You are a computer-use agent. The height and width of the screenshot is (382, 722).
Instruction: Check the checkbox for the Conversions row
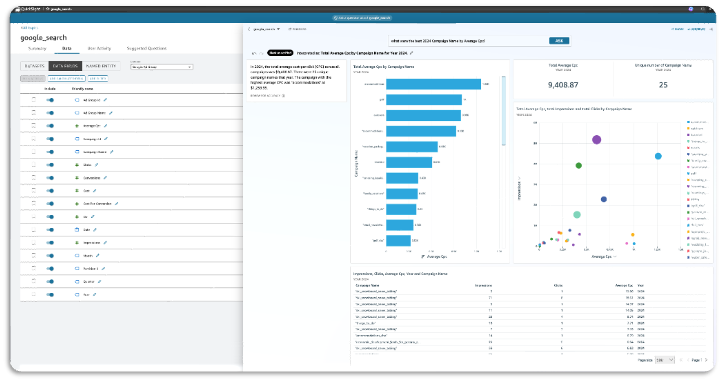click(x=34, y=178)
